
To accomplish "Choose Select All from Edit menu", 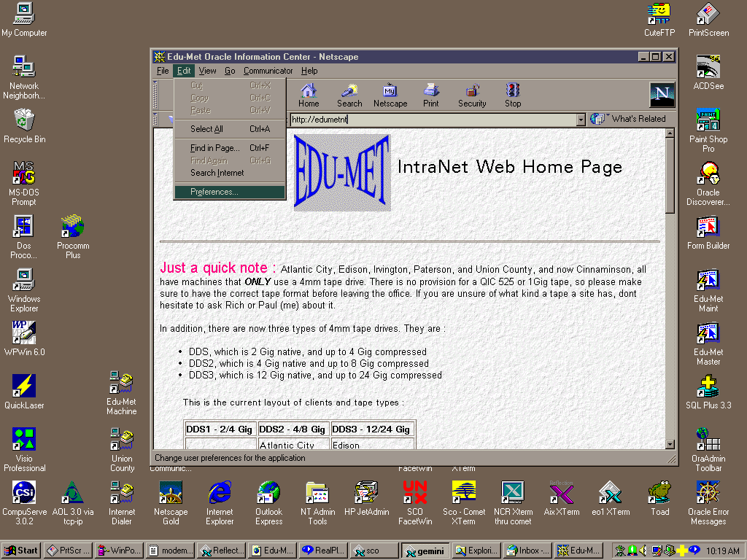I will tap(230, 129).
